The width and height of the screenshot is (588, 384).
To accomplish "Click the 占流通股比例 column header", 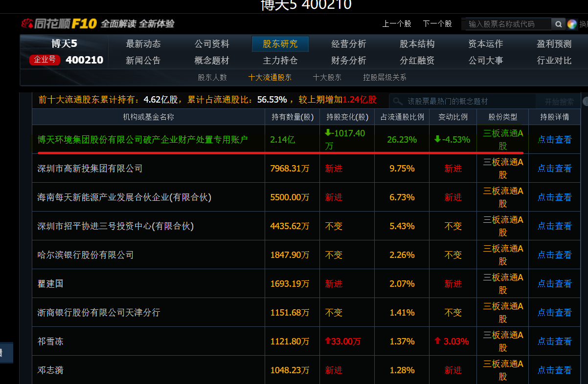I will tap(402, 117).
